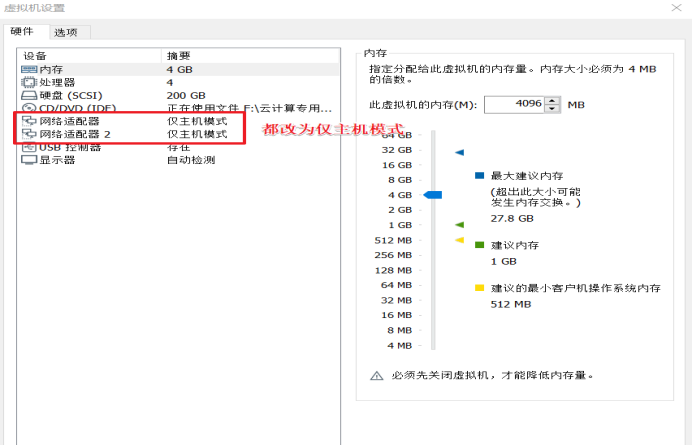
Task: Click the 摘要 column header
Action: pos(251,56)
